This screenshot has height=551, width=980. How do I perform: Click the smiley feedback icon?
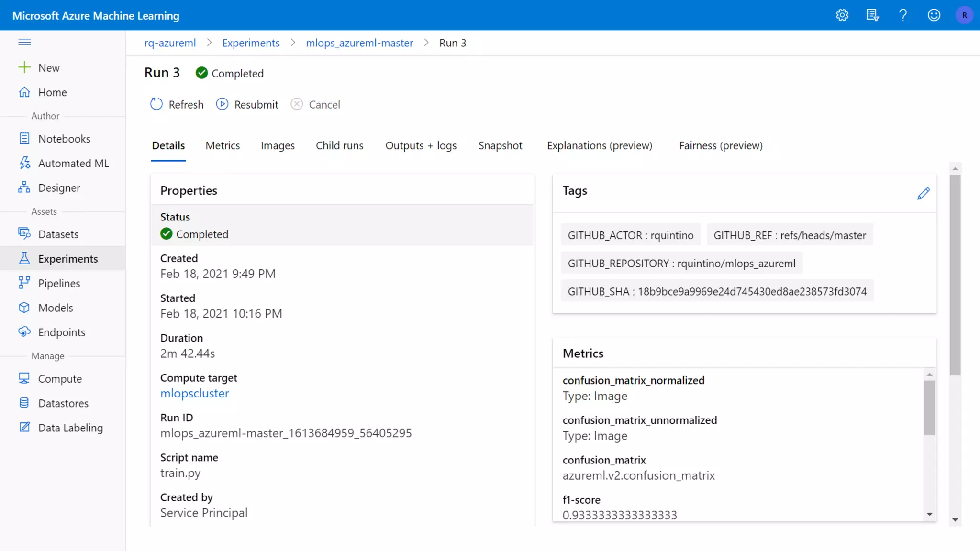tap(934, 15)
